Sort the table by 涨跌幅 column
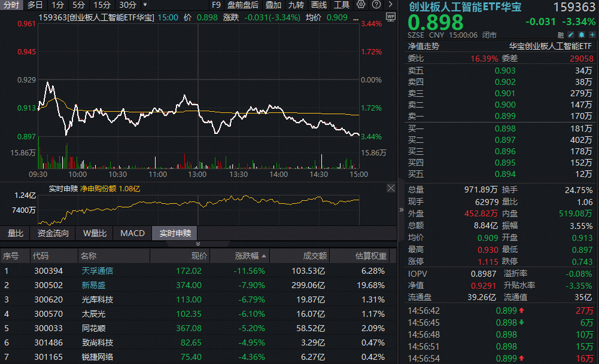599x364 pixels. (x=247, y=256)
